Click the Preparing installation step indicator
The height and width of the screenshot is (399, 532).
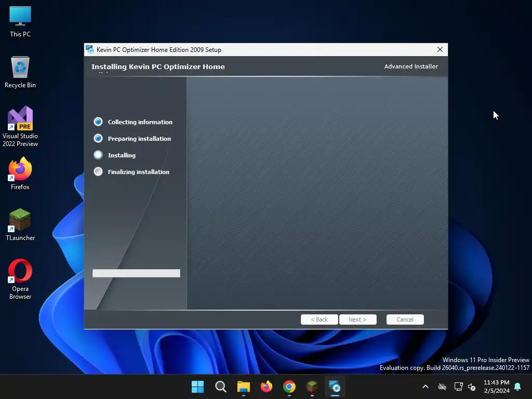point(98,138)
